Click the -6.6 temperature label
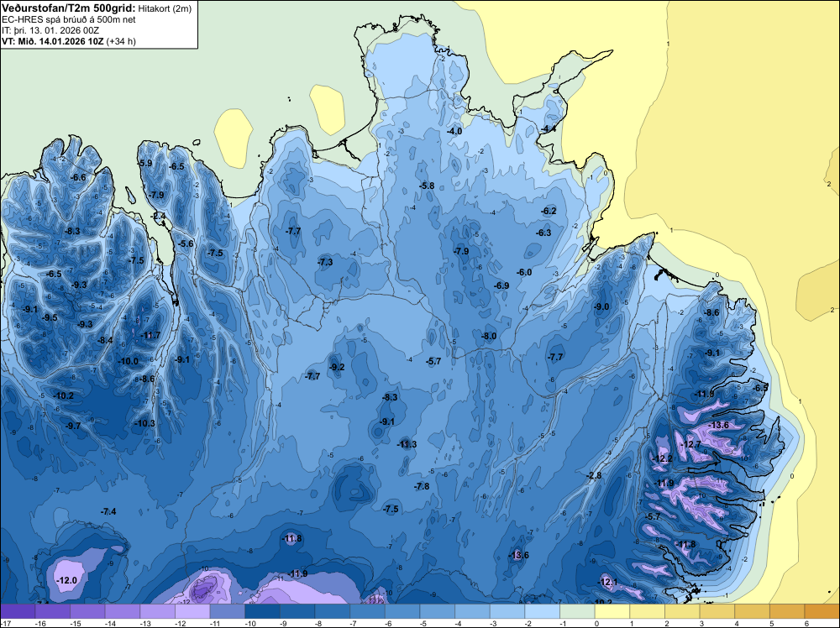The image size is (840, 628). pos(79,177)
